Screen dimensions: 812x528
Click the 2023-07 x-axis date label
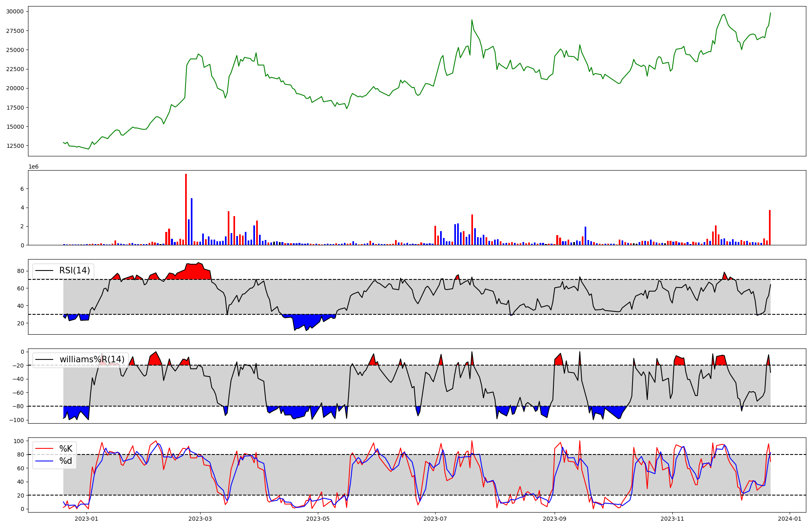pyautogui.click(x=435, y=519)
